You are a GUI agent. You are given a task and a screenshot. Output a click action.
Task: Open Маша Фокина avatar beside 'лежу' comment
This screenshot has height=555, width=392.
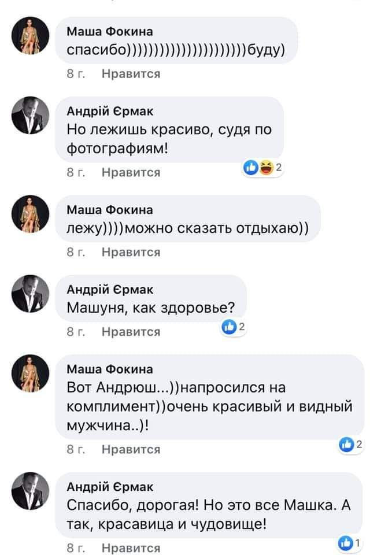pyautogui.click(x=28, y=217)
